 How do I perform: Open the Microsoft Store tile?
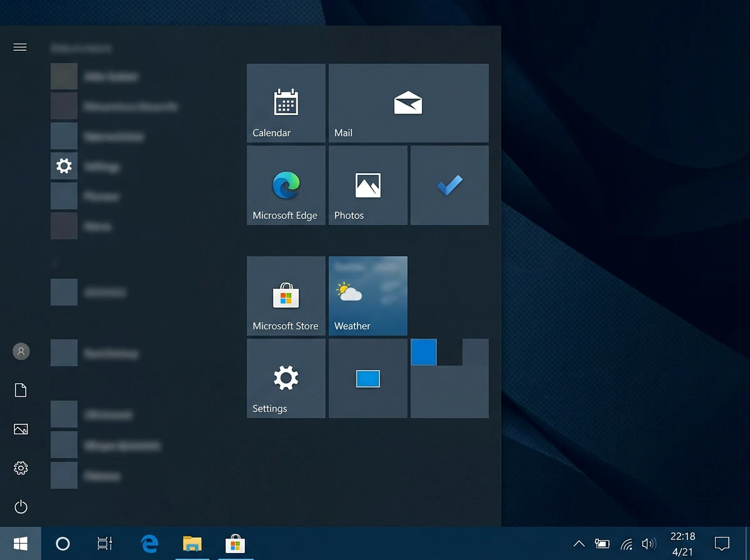point(286,296)
